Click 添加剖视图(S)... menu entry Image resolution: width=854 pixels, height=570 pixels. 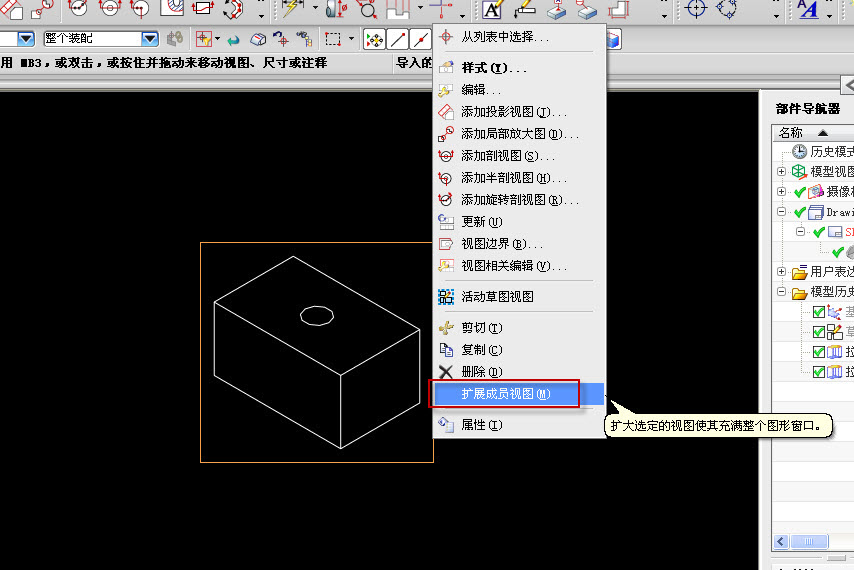(519, 156)
